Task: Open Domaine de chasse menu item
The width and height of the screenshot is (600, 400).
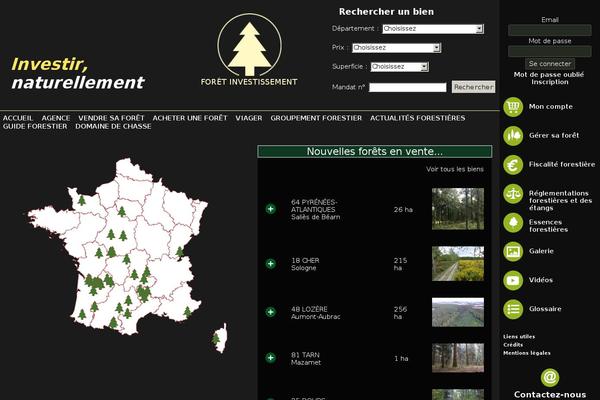Action: point(113,126)
